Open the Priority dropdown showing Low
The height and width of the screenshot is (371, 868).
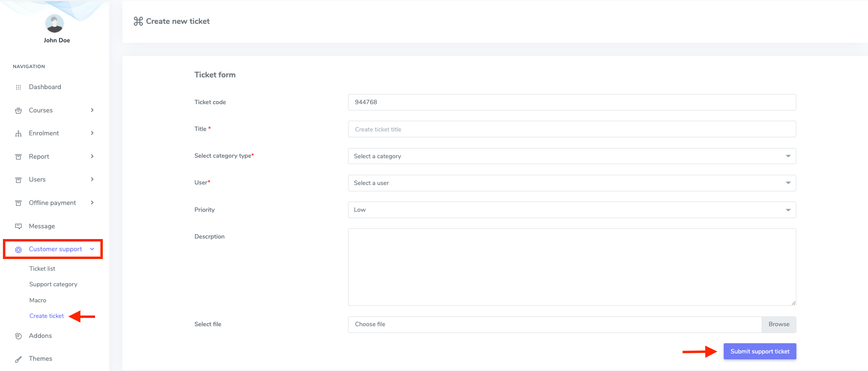pos(572,210)
